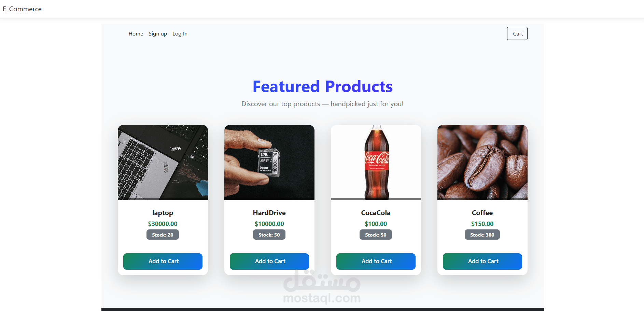Select the HardDrive product title
The width and height of the screenshot is (644, 311).
pyautogui.click(x=269, y=213)
